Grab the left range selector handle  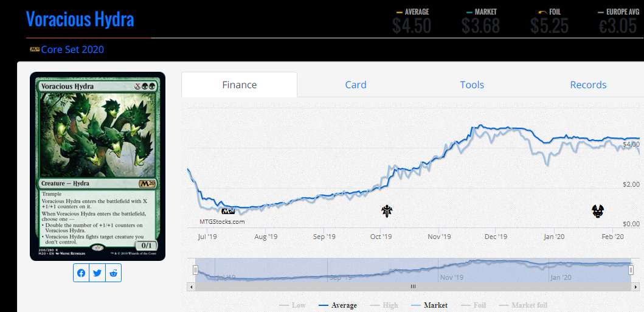(x=195, y=269)
